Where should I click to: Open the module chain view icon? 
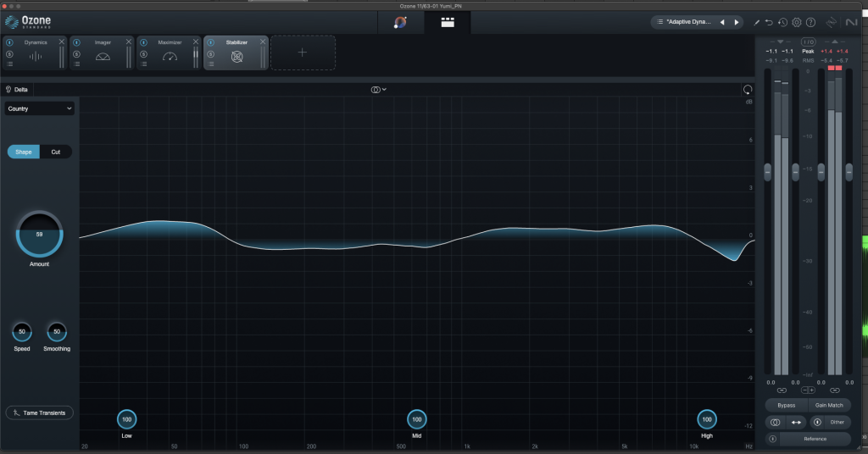(x=445, y=23)
